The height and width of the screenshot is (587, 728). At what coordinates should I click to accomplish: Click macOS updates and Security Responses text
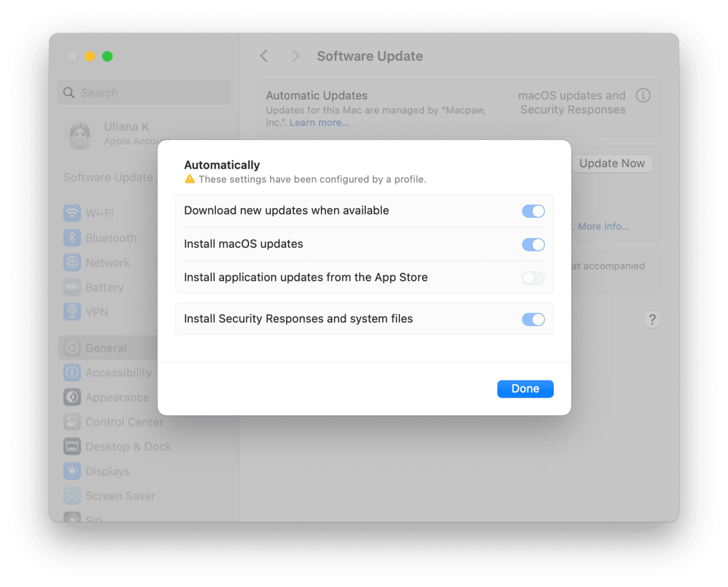point(572,102)
